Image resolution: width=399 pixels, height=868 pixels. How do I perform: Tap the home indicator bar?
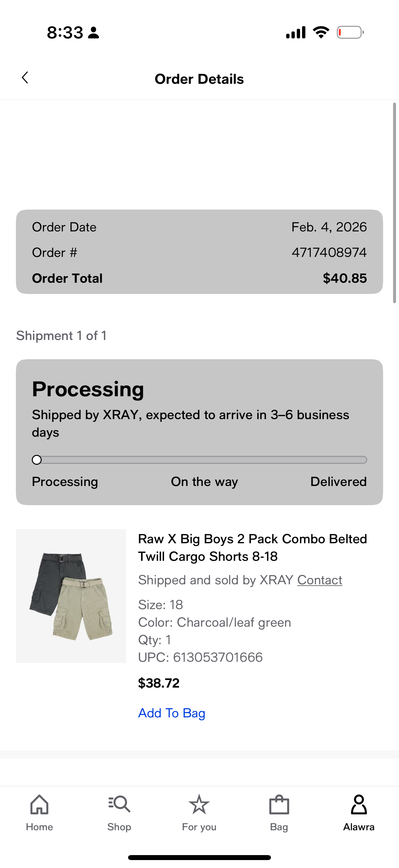(199, 857)
